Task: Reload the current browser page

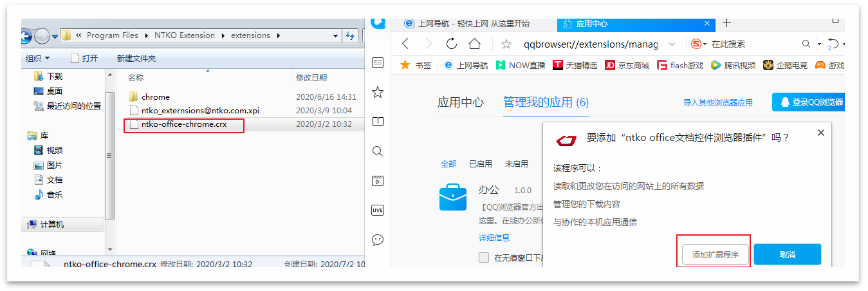Action: [452, 44]
